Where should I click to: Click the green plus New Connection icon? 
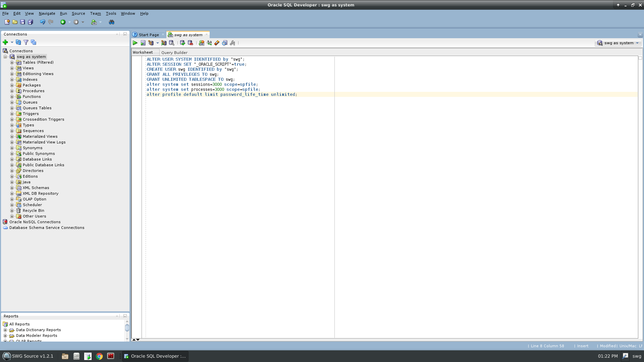coord(5,42)
